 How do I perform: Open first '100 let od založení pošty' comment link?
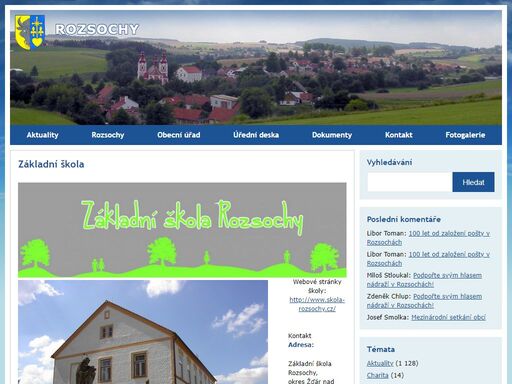click(428, 238)
